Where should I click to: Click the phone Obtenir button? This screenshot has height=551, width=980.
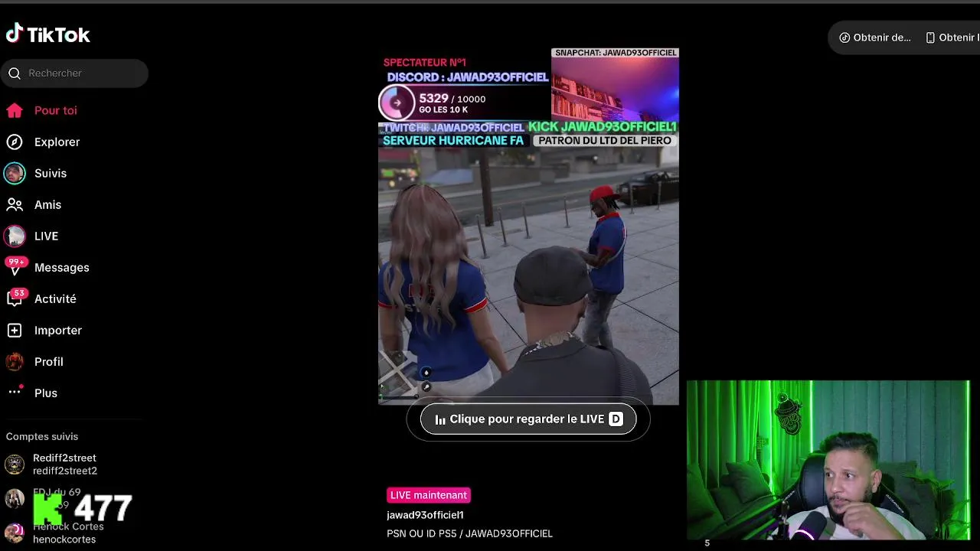(x=952, y=37)
